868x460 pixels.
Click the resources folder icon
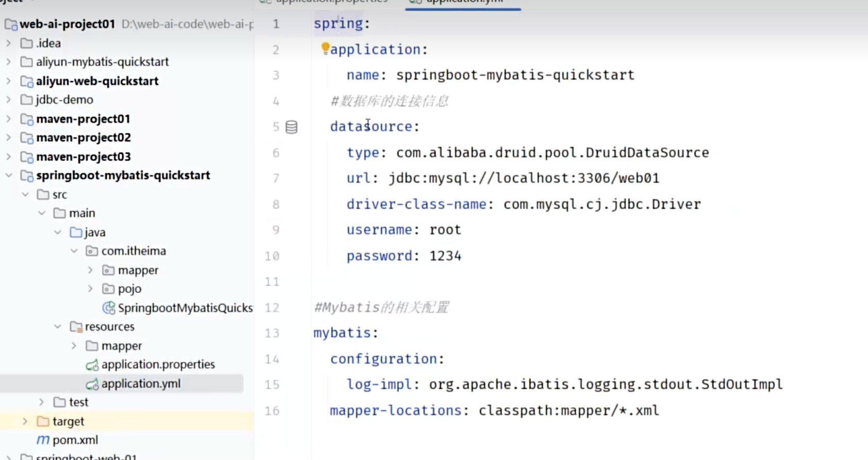pos(76,327)
